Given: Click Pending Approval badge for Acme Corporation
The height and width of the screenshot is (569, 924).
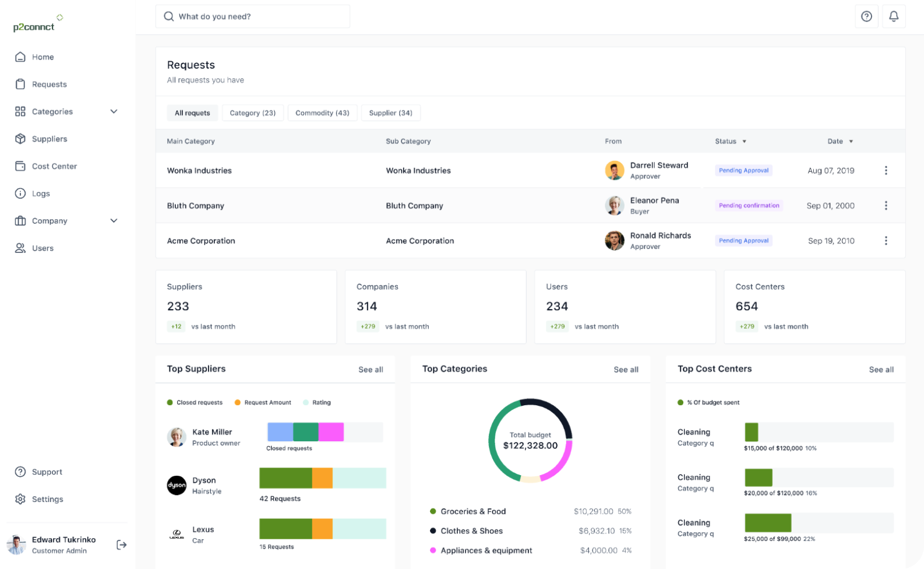Looking at the screenshot, I should point(743,240).
